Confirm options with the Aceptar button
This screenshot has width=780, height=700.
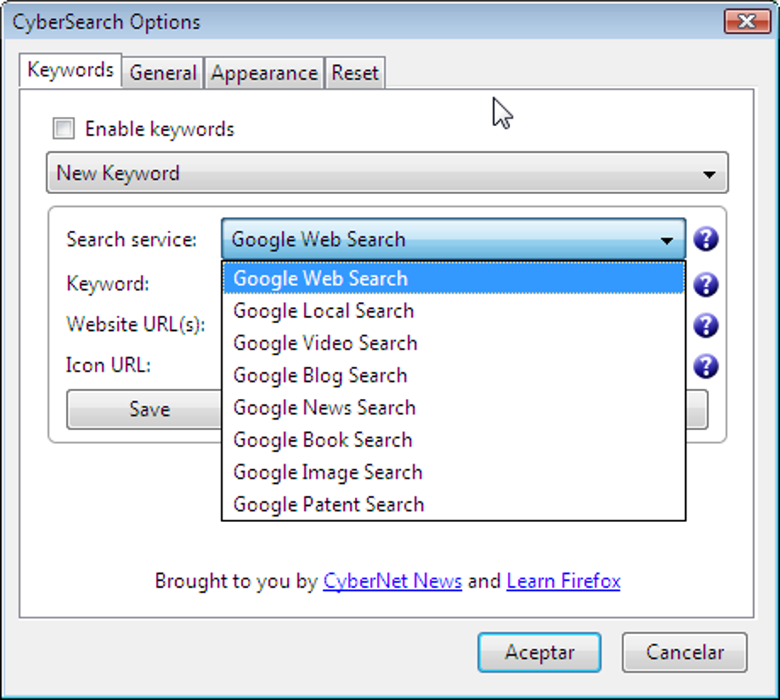539,652
